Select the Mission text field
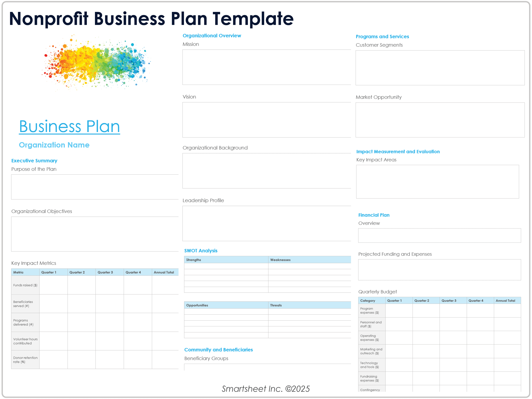 coord(266,67)
